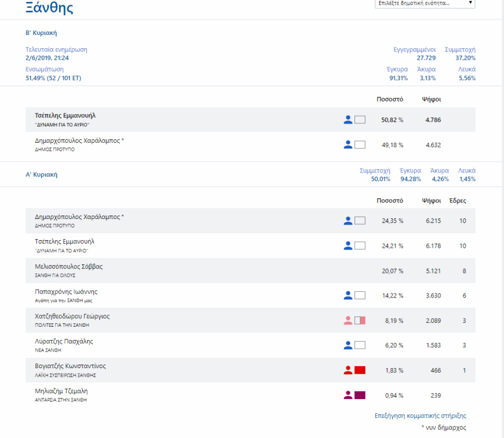Open the Επιλέξτε δημοτική ενότητα dropdown
Image resolution: width=504 pixels, height=438 pixels.
click(425, 3)
